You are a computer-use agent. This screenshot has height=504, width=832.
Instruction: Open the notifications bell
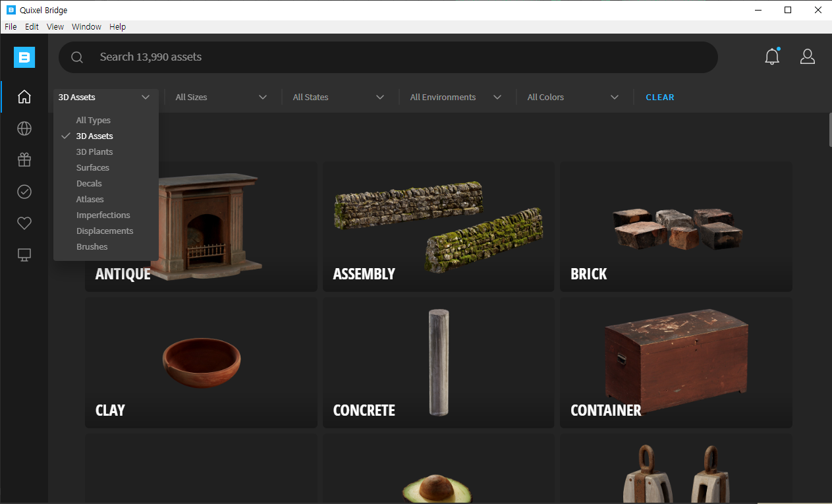[772, 57]
